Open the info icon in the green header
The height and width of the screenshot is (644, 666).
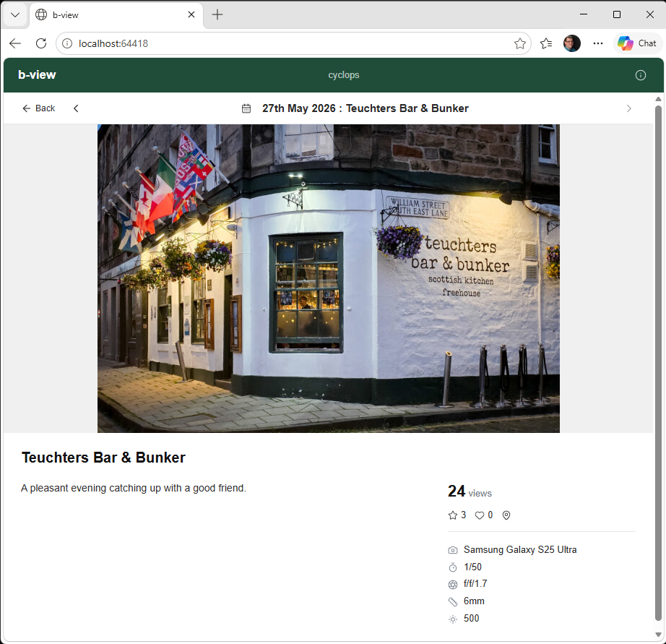point(640,75)
